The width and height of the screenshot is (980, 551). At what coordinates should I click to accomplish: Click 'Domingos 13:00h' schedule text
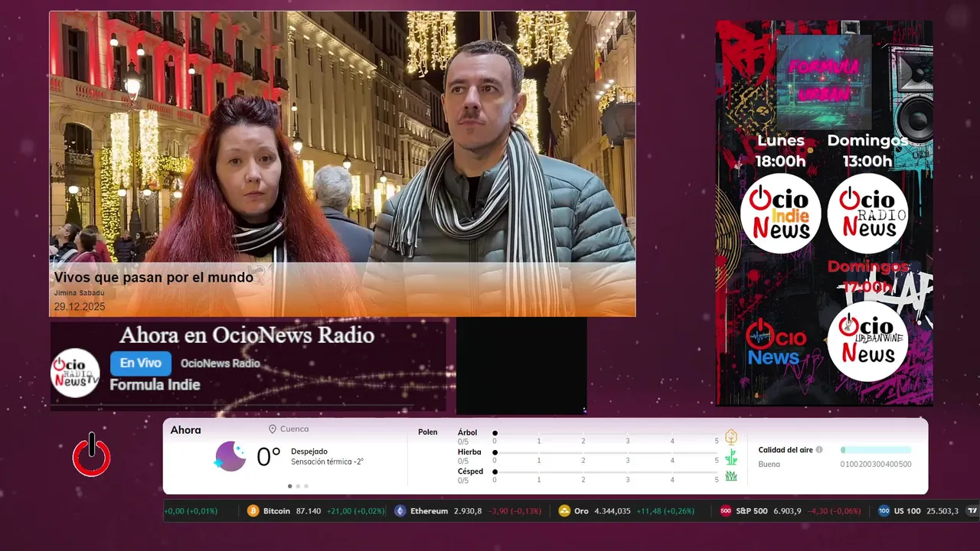point(867,151)
